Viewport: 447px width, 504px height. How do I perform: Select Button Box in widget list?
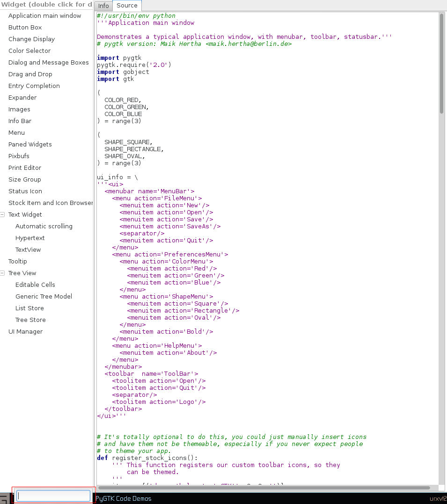click(x=25, y=27)
